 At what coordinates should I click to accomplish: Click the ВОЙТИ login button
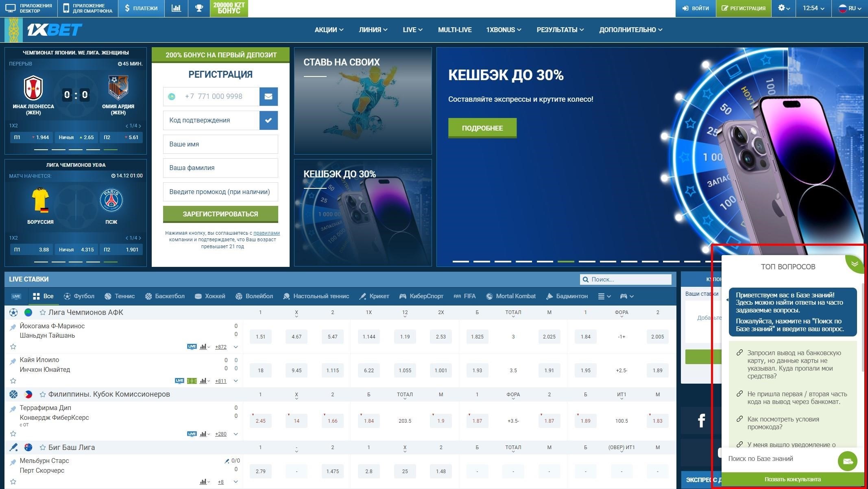[696, 8]
